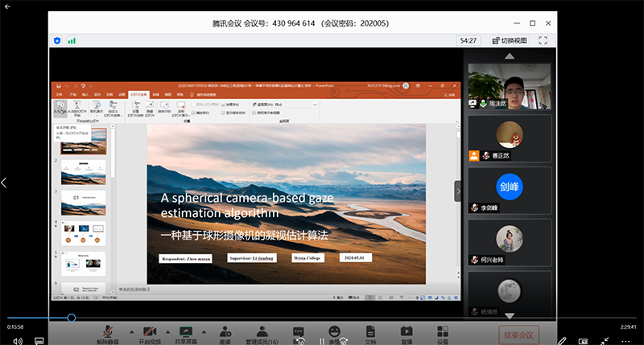Open the documents (文档) icon
The width and height of the screenshot is (644, 345).
pos(370,333)
